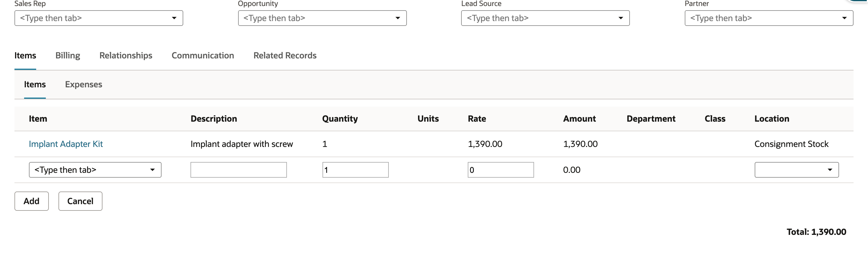Click the Item column header
Screen dimensions: 868x271
tap(38, 119)
